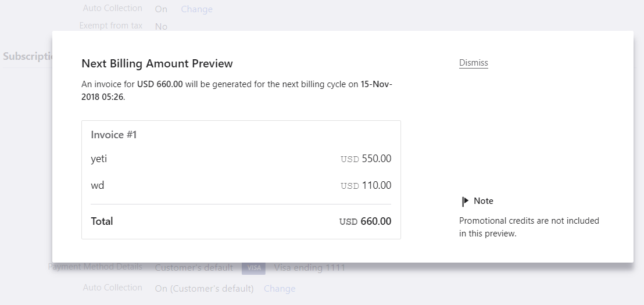Click the USD 110.00 wd amount
644x305 pixels.
click(x=366, y=186)
